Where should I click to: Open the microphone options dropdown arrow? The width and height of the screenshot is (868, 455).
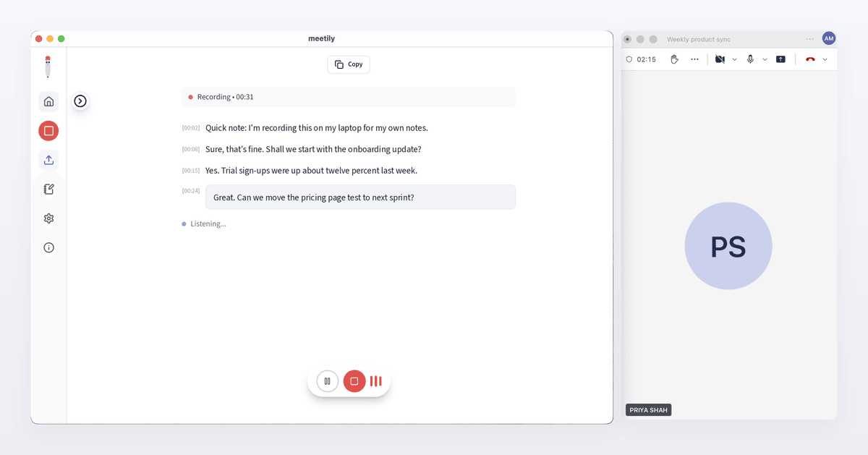click(765, 59)
